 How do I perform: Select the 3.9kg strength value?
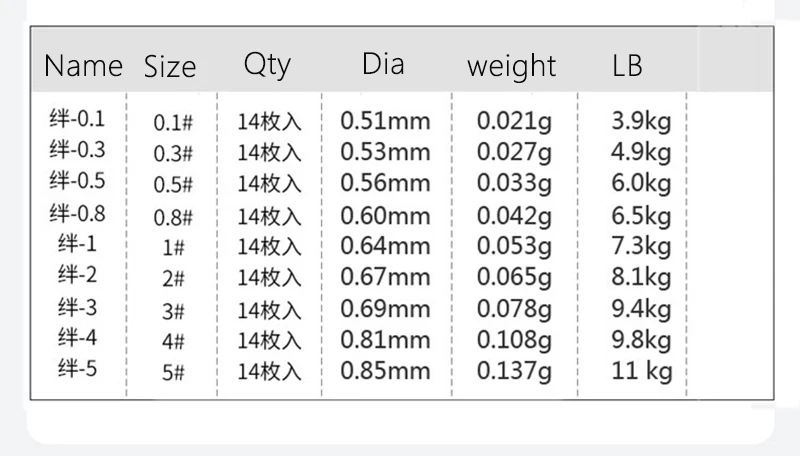[642, 122]
